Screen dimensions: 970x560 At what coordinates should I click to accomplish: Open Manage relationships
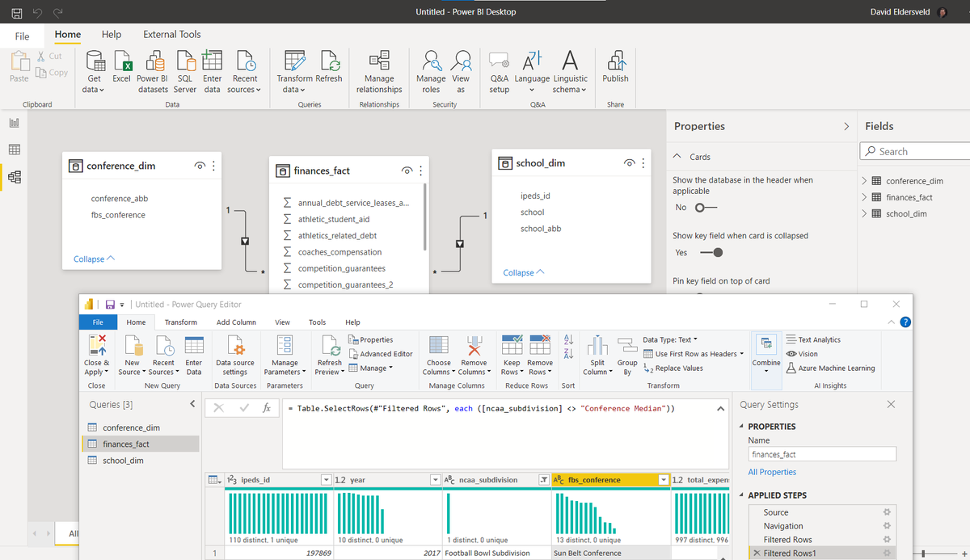tap(379, 71)
